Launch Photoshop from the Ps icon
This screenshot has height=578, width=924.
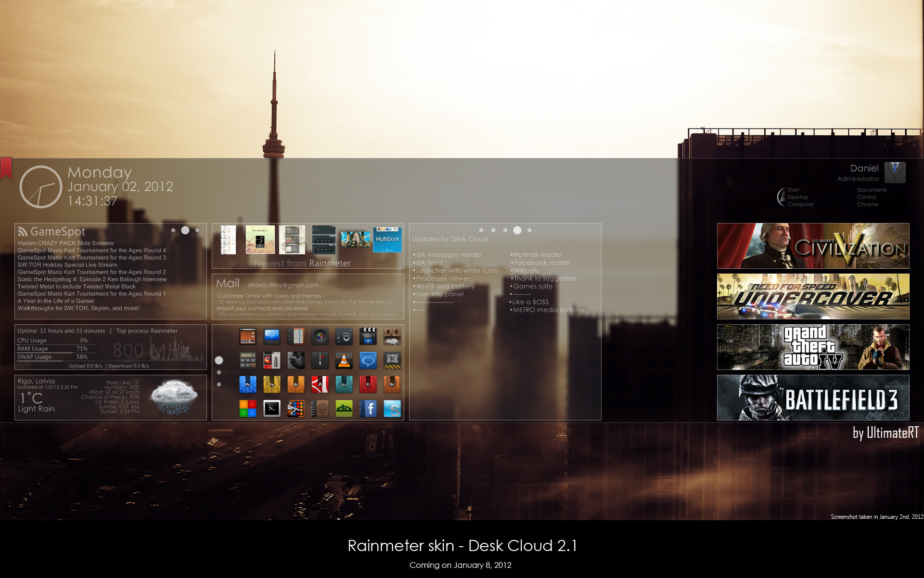pos(248,384)
